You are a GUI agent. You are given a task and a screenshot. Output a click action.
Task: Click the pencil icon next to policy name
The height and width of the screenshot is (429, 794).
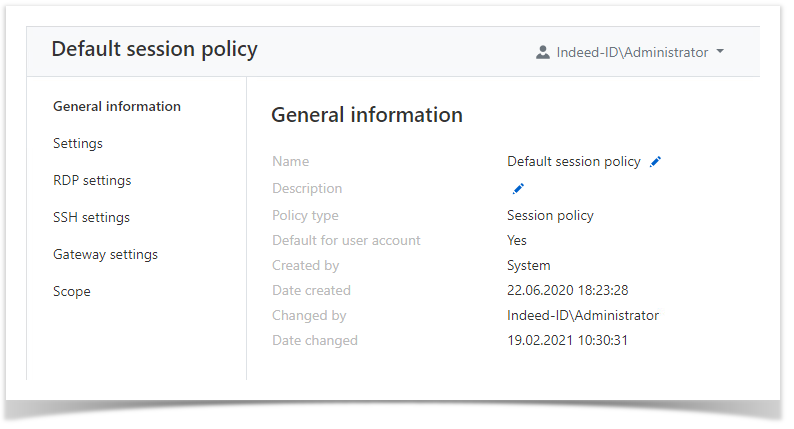pos(656,162)
